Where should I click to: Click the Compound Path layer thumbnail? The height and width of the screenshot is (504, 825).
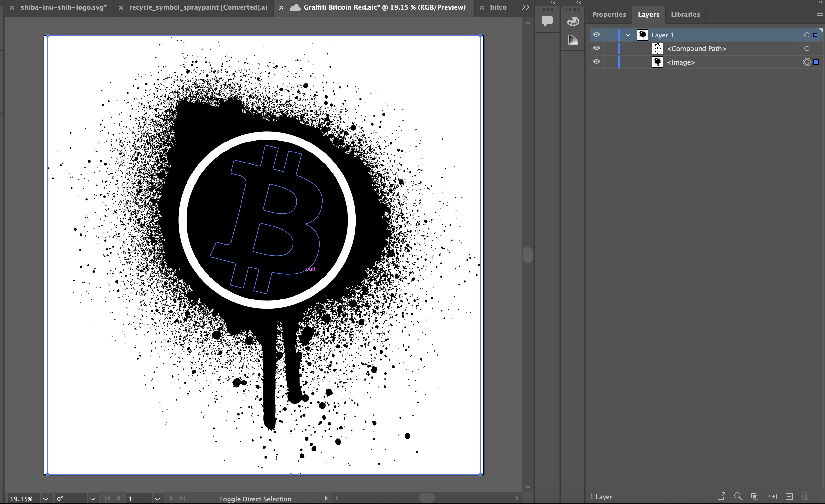coord(657,48)
